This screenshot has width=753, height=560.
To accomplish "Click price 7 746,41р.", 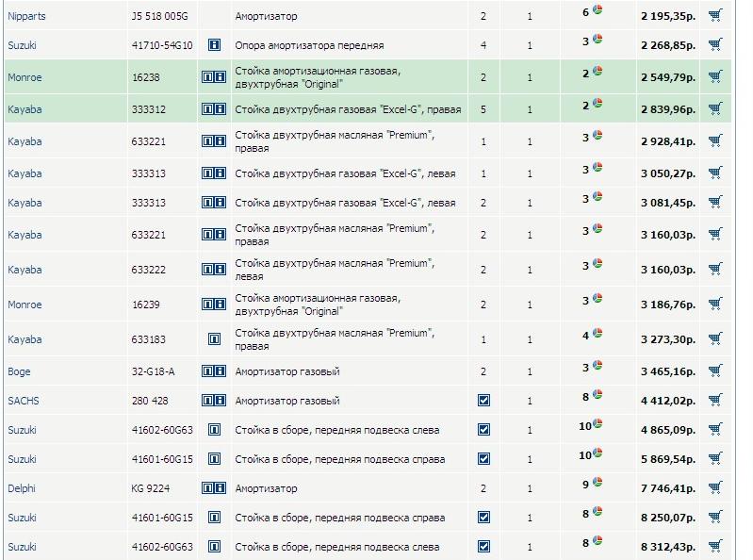I will pyautogui.click(x=668, y=488).
